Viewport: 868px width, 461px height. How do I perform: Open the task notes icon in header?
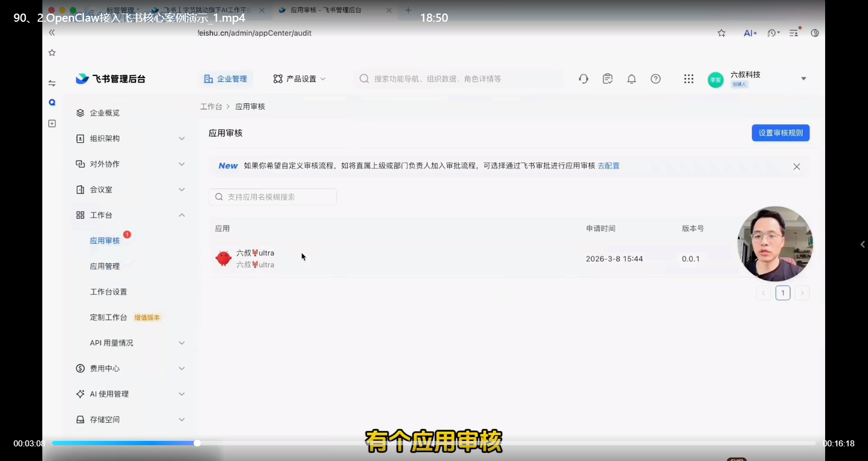tap(608, 79)
